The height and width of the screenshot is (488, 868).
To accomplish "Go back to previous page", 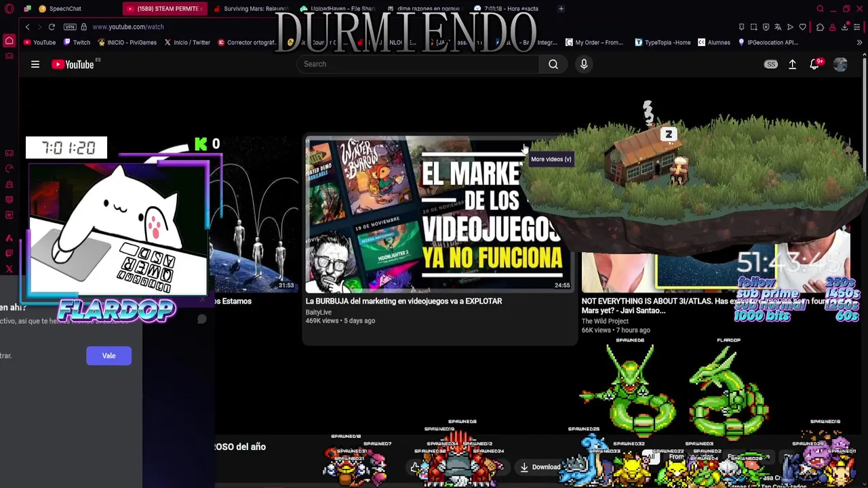I will (x=27, y=26).
